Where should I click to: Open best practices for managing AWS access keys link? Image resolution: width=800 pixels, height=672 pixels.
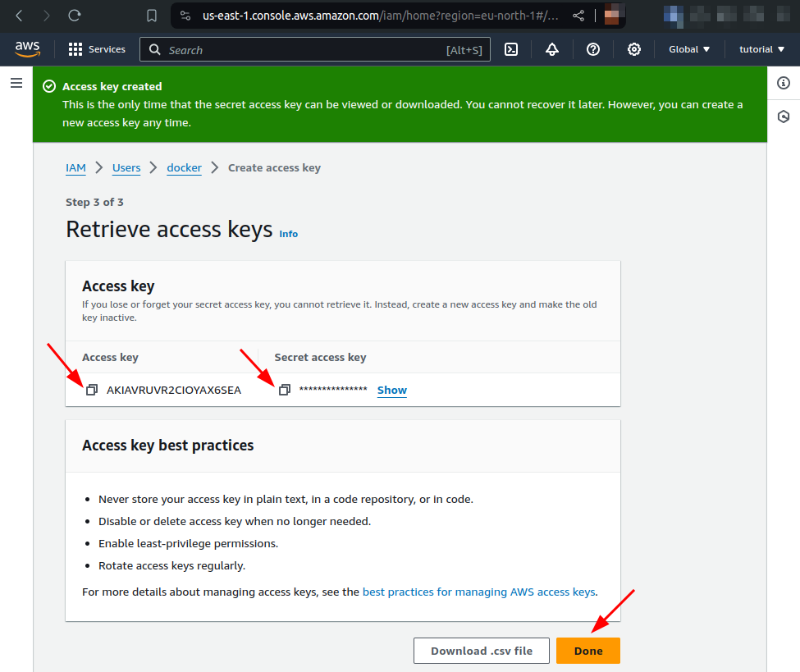478,592
